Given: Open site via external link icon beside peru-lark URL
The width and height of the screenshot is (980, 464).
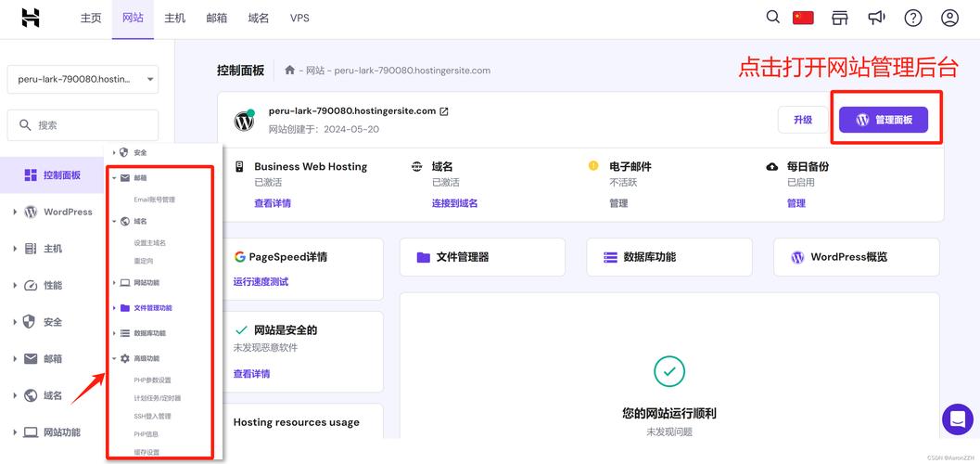Looking at the screenshot, I should (444, 111).
